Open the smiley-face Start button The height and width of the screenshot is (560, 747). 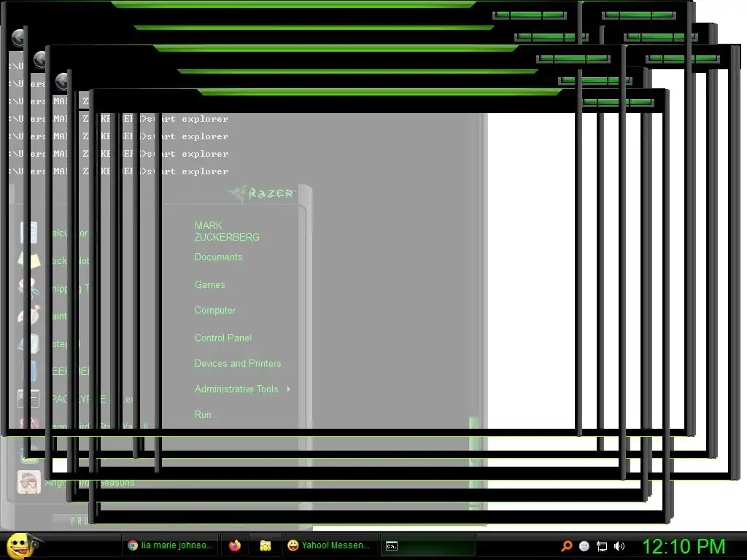(19, 545)
